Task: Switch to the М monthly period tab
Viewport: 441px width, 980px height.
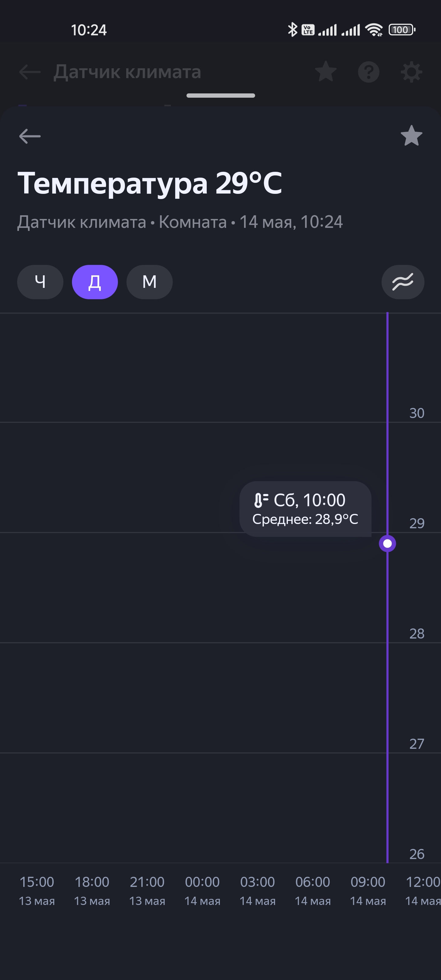Action: point(149,282)
